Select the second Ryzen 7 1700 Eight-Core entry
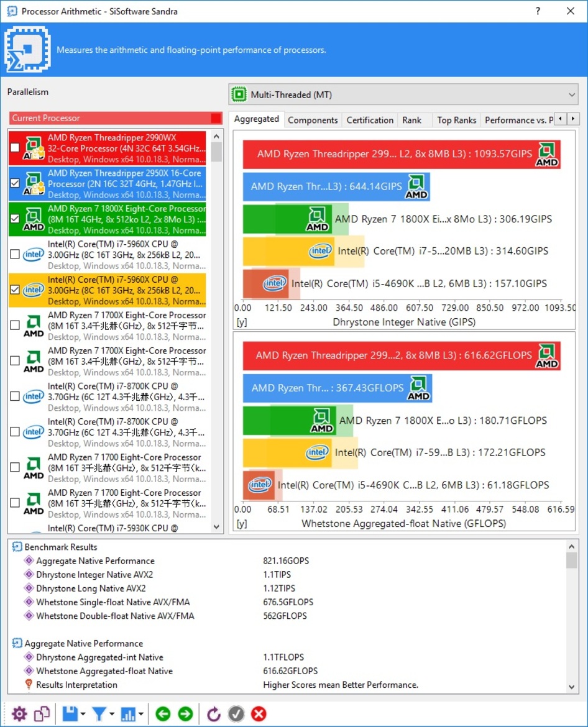 coord(108,503)
